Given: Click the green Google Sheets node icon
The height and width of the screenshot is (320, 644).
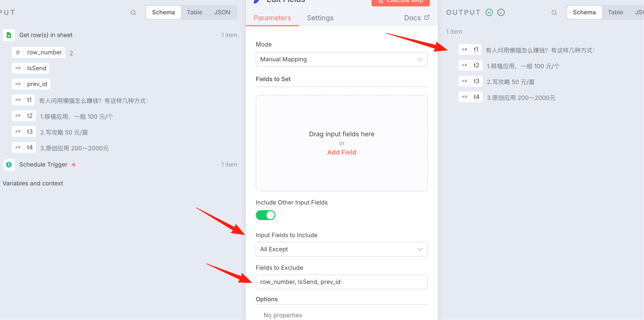Looking at the screenshot, I should coord(9,35).
